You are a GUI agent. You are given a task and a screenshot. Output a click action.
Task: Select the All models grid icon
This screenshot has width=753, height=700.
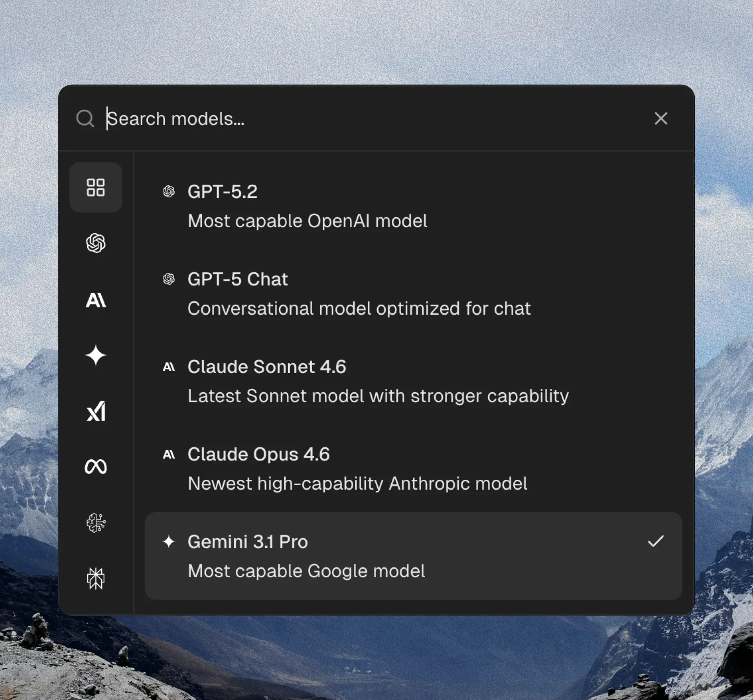tap(96, 187)
